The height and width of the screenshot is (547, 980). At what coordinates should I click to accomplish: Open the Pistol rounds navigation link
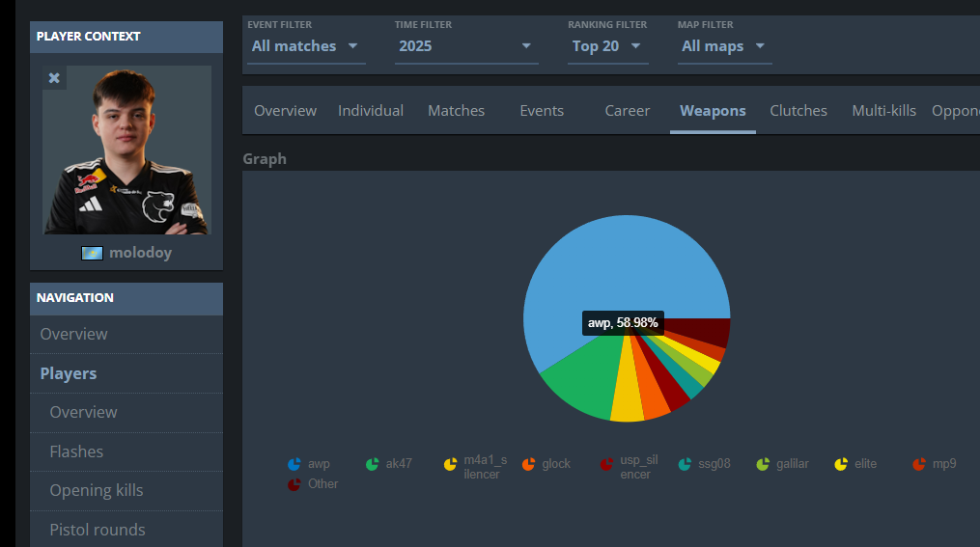[x=126, y=530]
